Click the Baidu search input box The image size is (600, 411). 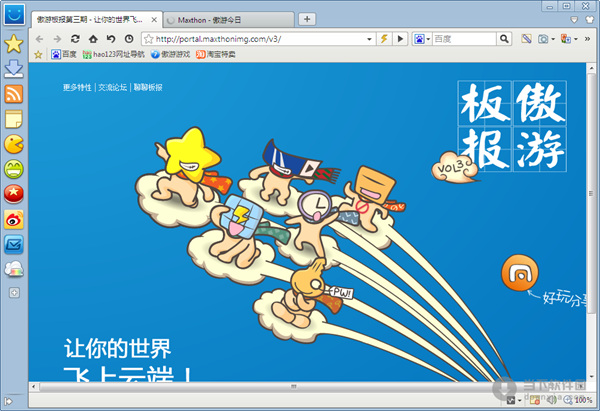click(464, 39)
